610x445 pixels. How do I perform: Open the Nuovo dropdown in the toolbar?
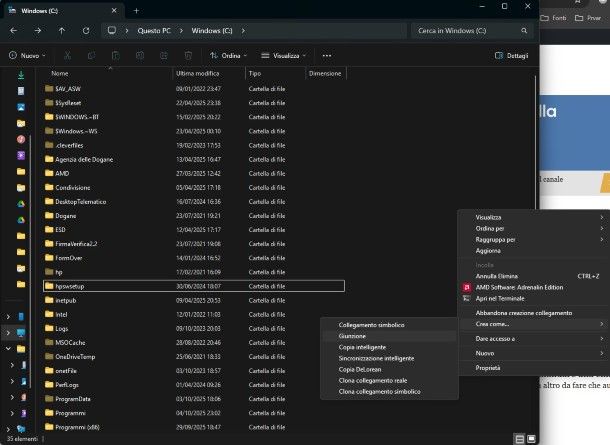[27, 56]
